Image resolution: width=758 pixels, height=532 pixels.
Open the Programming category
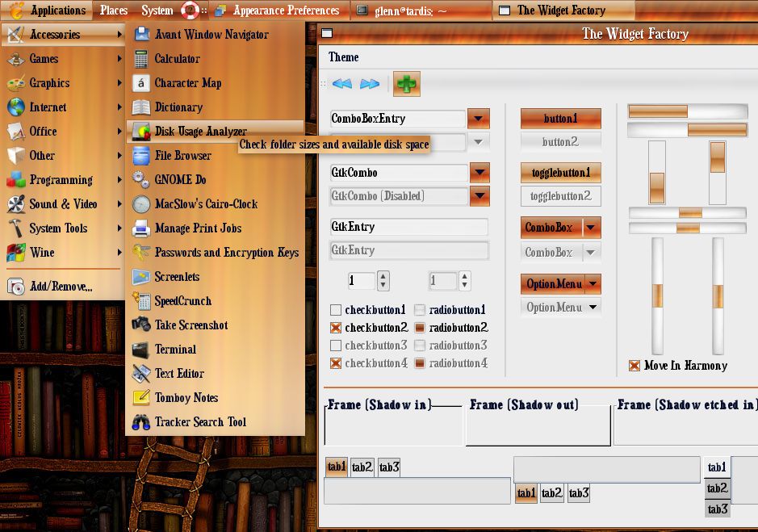62,180
